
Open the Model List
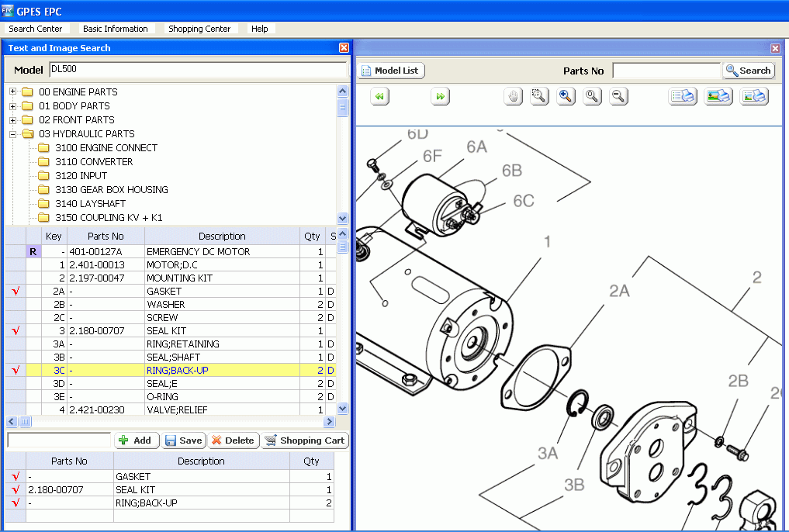391,70
